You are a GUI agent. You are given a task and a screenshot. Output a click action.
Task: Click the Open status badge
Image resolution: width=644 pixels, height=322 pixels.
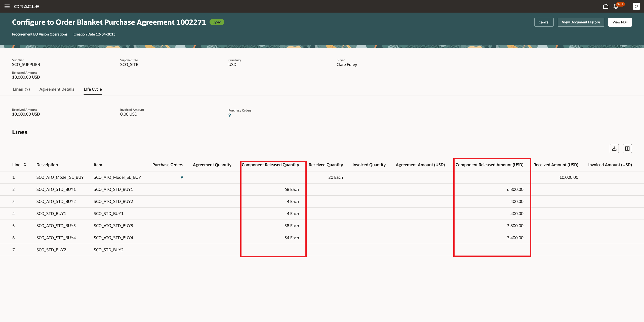pos(217,22)
